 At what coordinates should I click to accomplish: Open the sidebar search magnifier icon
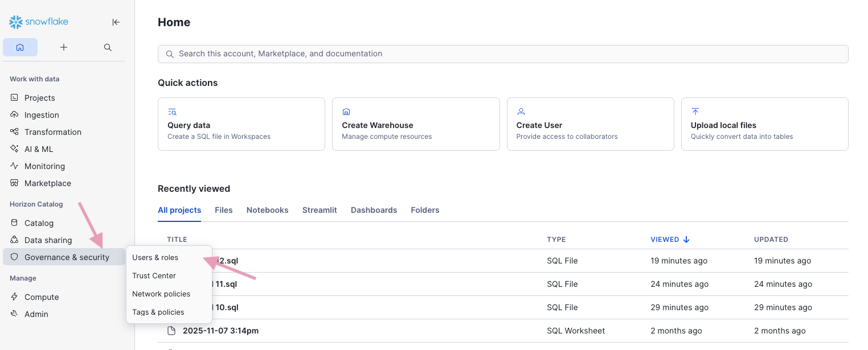pyautogui.click(x=108, y=47)
